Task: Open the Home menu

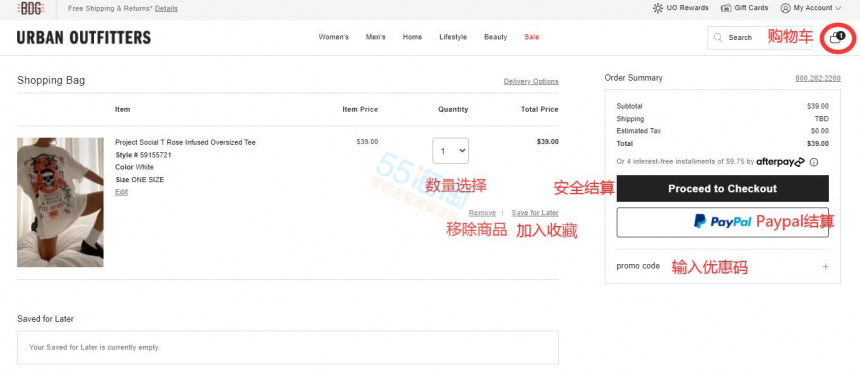Action: (412, 37)
